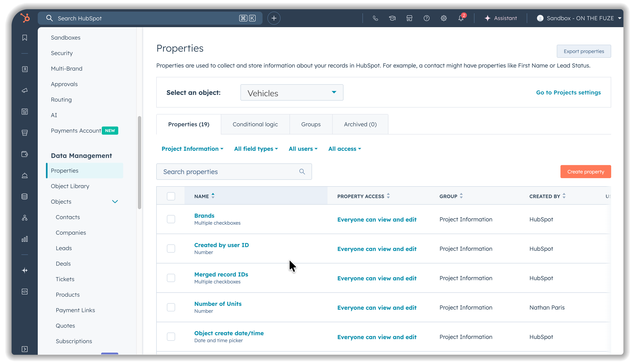Tick the select-all checkbox in table header
Screen dimensions: 635x364
(171, 196)
